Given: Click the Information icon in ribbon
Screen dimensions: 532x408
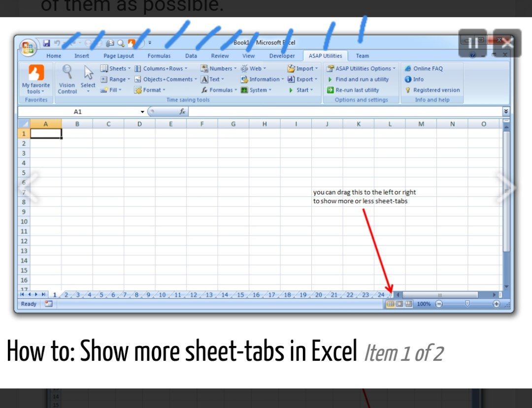Looking at the screenshot, I should tap(244, 79).
